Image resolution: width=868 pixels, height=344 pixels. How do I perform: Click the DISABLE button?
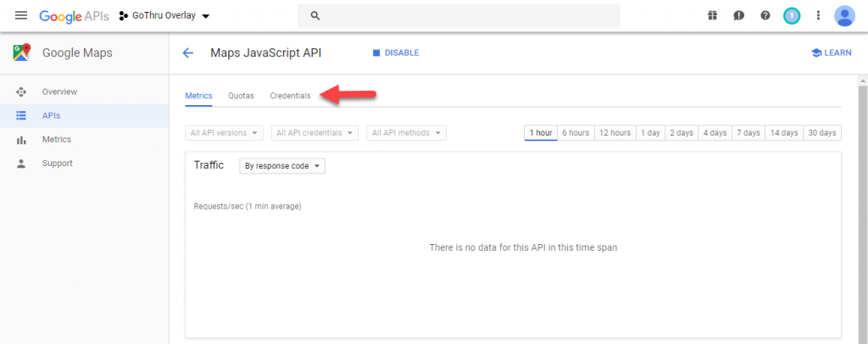(396, 53)
